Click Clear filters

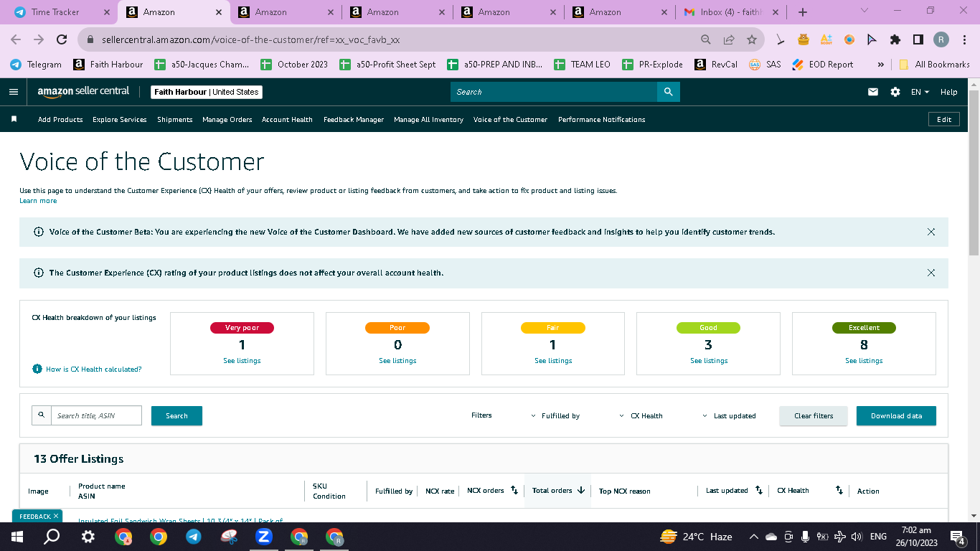[x=814, y=416]
